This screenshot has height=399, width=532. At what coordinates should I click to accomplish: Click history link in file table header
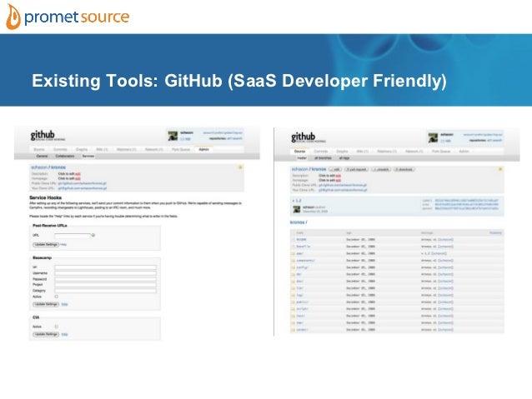click(x=495, y=233)
